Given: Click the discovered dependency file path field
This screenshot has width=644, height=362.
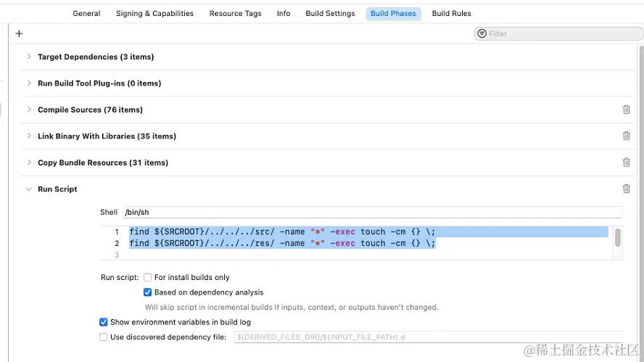Looking at the screenshot, I should pyautogui.click(x=429, y=337).
